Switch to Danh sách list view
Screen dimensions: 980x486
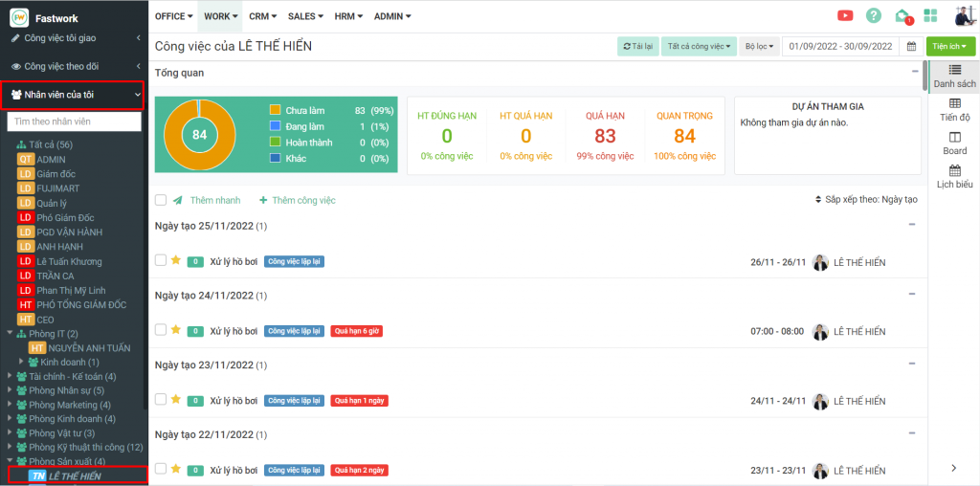point(953,77)
